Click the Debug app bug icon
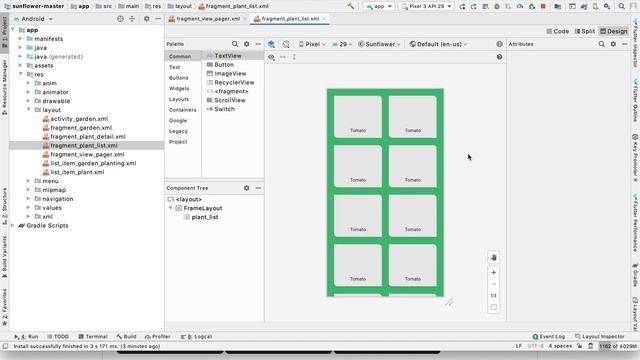This screenshot has height=360, width=640. [497, 7]
